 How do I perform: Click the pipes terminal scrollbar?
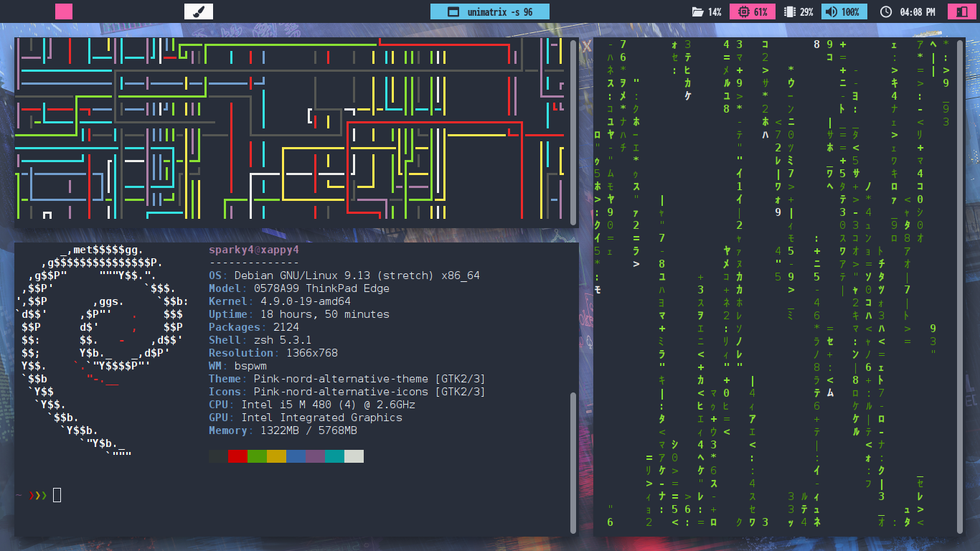[x=573, y=133]
